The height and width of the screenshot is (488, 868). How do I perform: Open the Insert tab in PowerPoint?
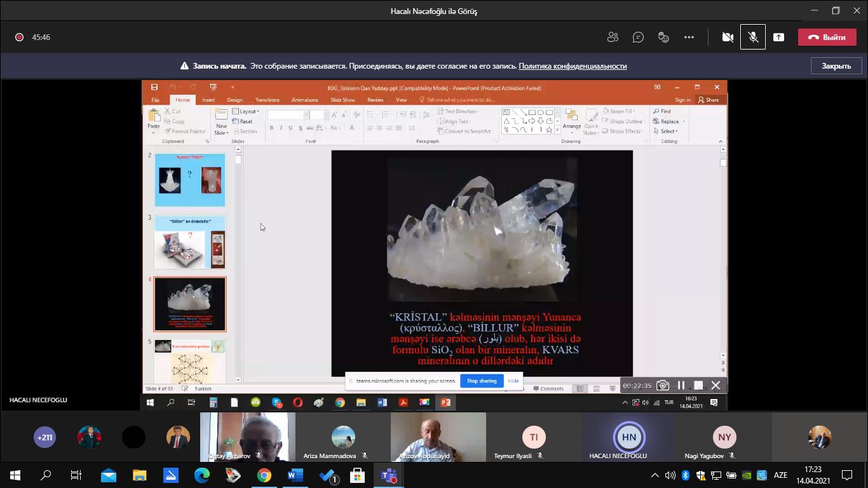(x=208, y=100)
